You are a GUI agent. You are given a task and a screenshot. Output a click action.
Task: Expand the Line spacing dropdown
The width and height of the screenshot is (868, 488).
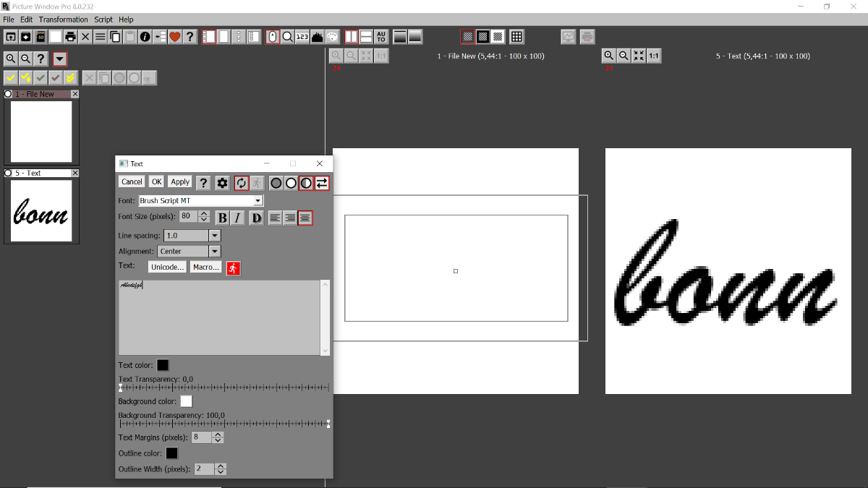click(x=214, y=236)
